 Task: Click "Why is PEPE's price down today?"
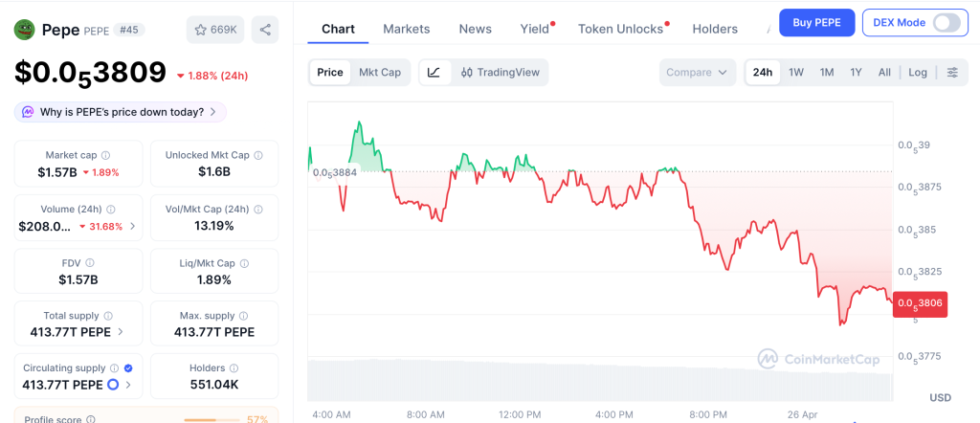click(121, 112)
